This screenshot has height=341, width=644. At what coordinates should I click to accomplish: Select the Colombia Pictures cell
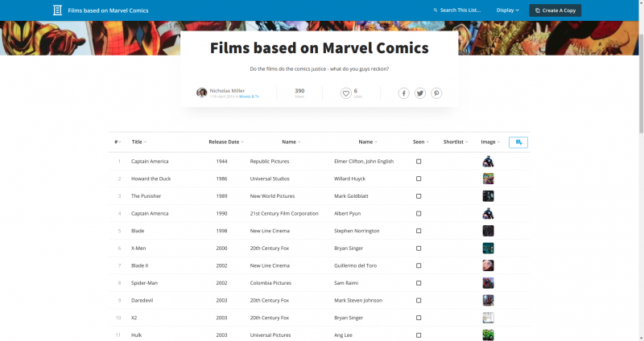[x=270, y=283]
